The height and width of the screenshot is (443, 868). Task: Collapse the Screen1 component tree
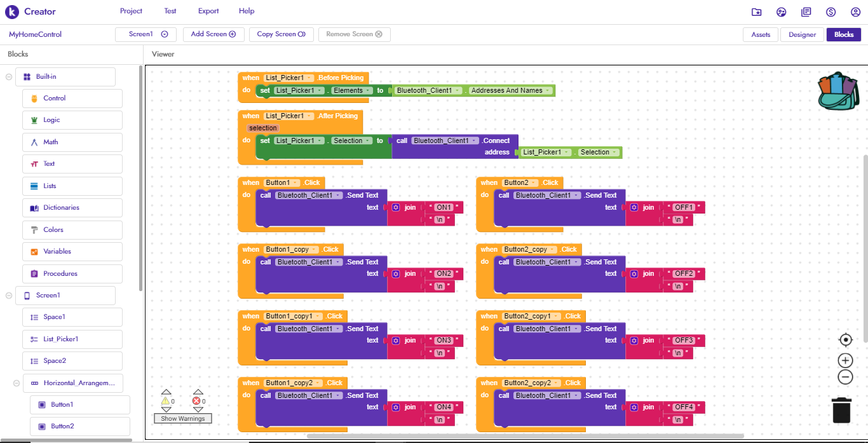coord(9,296)
